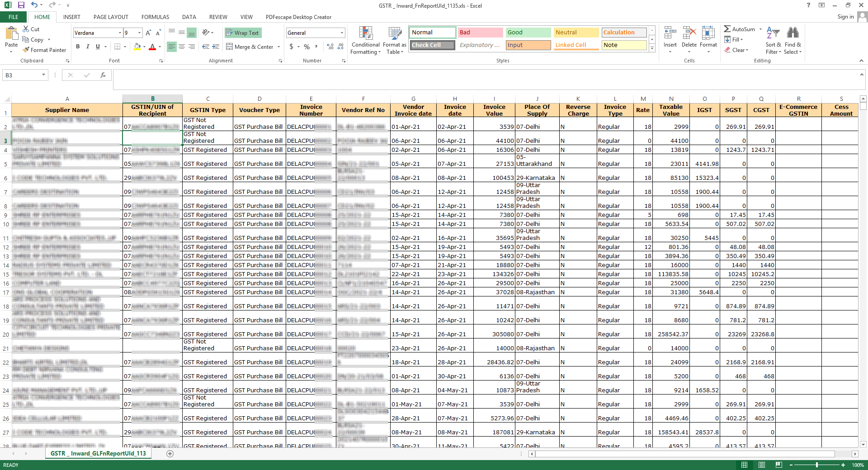Click the Conditional Formatting icon
Viewport: 868px width, 470px height.
(x=366, y=33)
